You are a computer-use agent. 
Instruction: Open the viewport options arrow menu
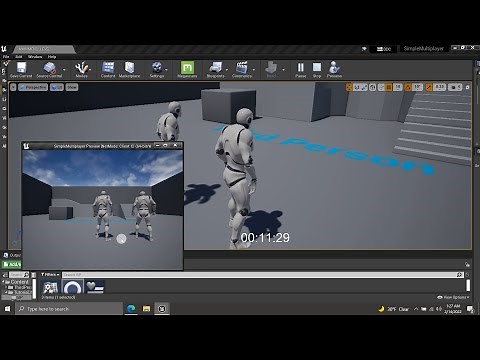[x=13, y=87]
